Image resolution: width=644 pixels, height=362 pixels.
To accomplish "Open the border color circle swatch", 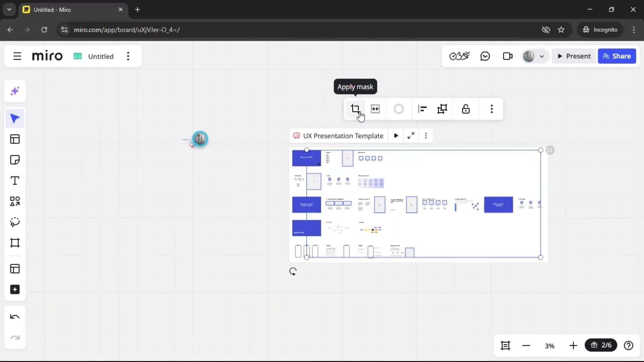I will tap(398, 109).
